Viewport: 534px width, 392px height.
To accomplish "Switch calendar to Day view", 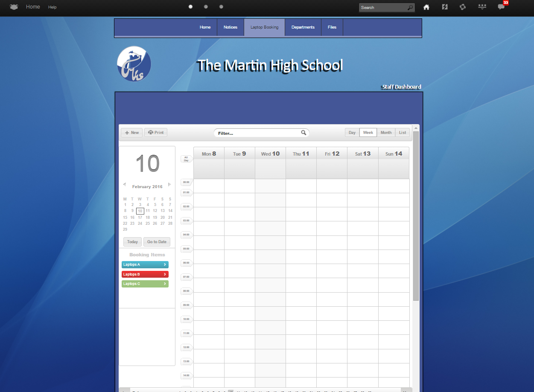I will pyautogui.click(x=352, y=133).
